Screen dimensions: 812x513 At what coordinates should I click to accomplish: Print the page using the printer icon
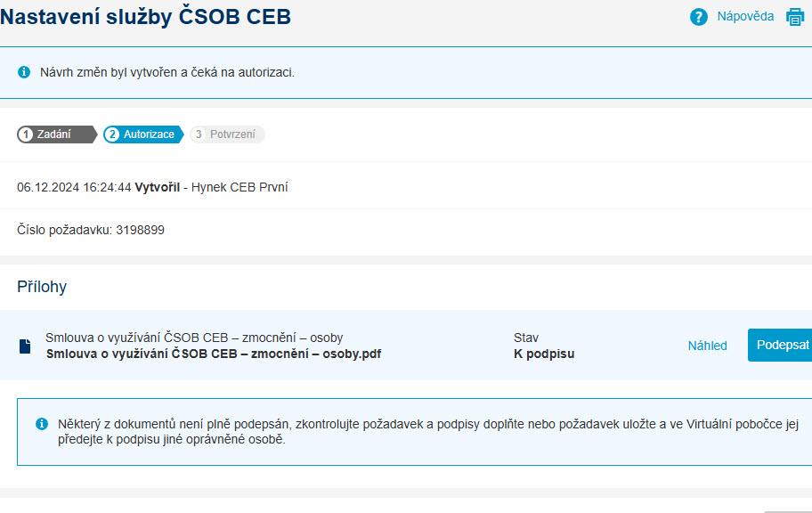pos(795,17)
